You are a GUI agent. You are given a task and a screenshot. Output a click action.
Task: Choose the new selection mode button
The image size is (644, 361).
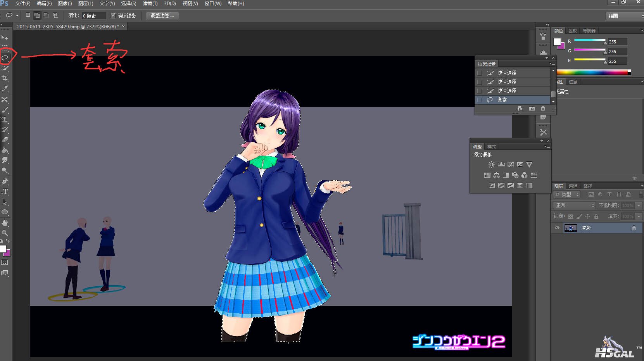(28, 16)
